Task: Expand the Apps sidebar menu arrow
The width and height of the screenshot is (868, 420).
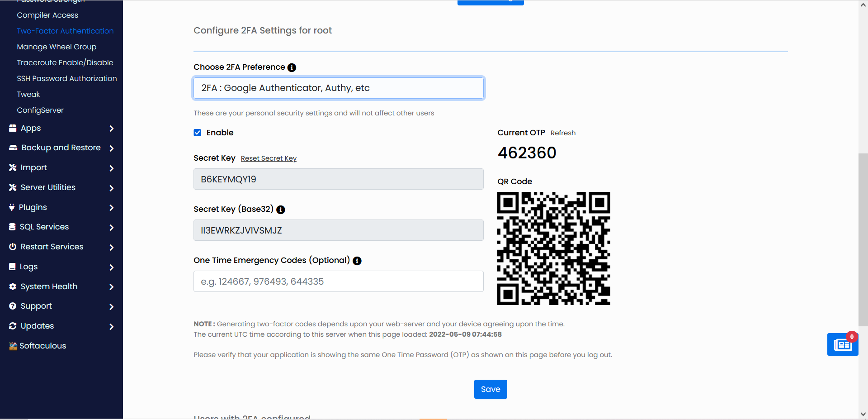Action: 112,129
